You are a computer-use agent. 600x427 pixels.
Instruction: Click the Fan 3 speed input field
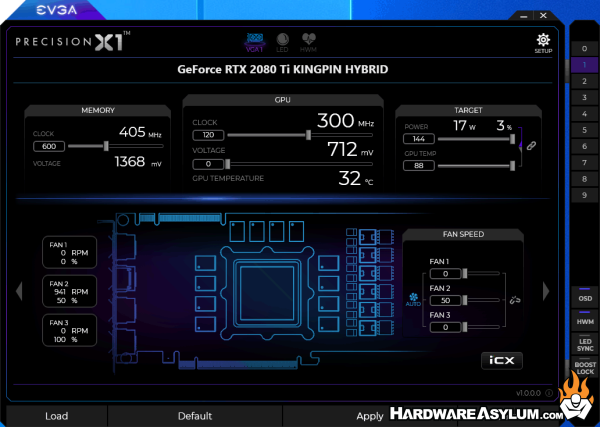[445, 327]
